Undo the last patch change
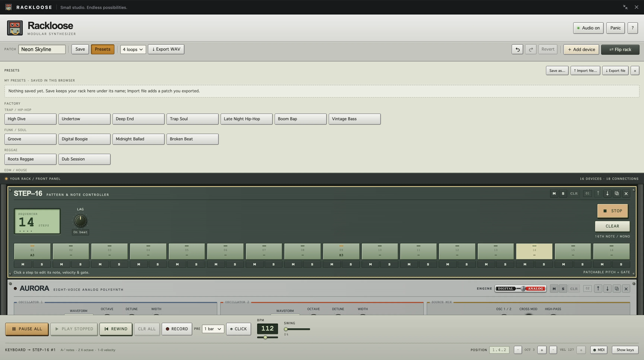The width and height of the screenshot is (644, 360). coord(517,50)
